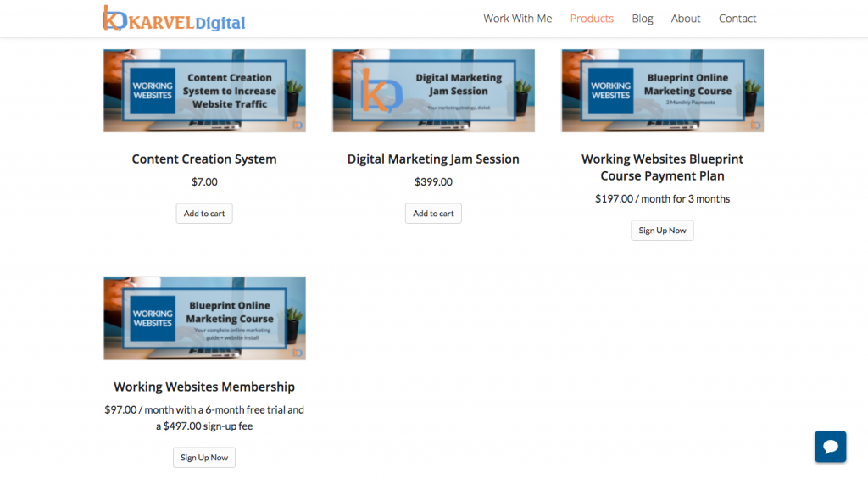Click the Blueprint Course 3 Monthly Payments image

tap(663, 91)
